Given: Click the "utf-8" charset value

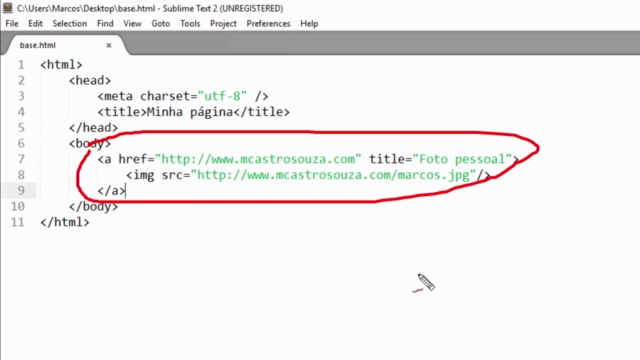Looking at the screenshot, I should [x=222, y=96].
